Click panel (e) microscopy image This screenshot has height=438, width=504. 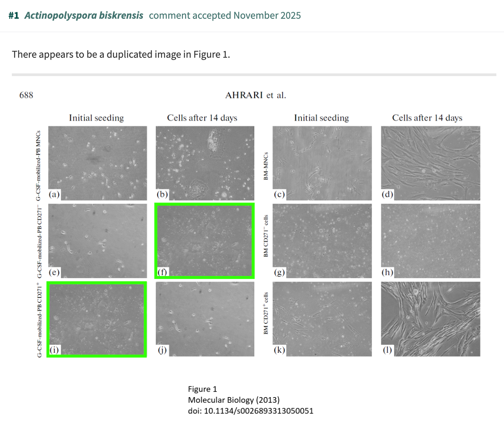click(x=97, y=241)
